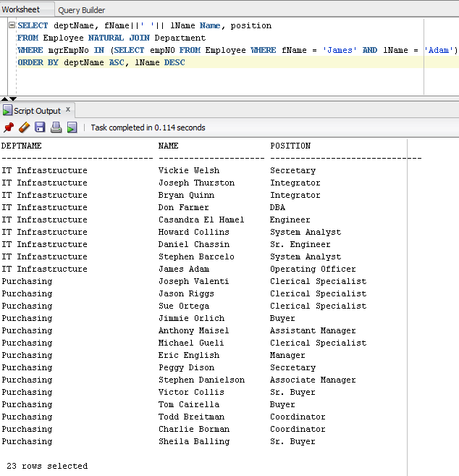
Task: Click the name Michael Gueli
Action: pyautogui.click(x=191, y=343)
